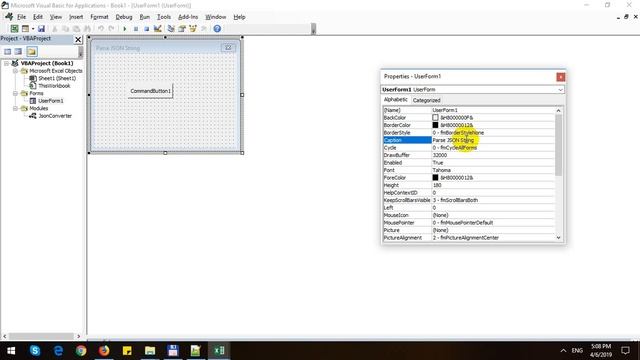Open the Insert menu
The image size is (640, 360).
click(x=76, y=17)
